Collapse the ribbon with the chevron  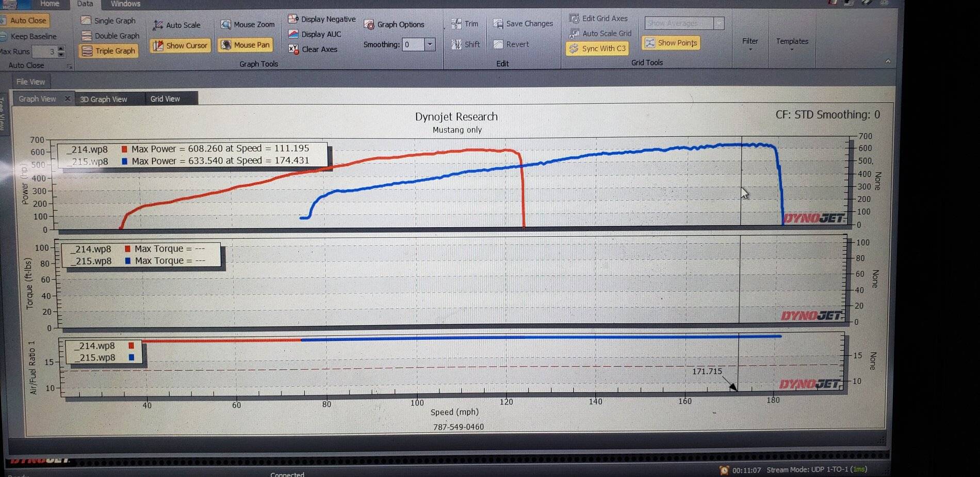(888, 61)
